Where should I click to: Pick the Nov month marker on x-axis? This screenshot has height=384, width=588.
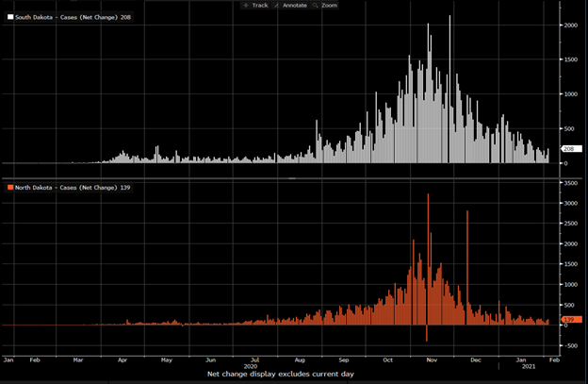[433, 359]
